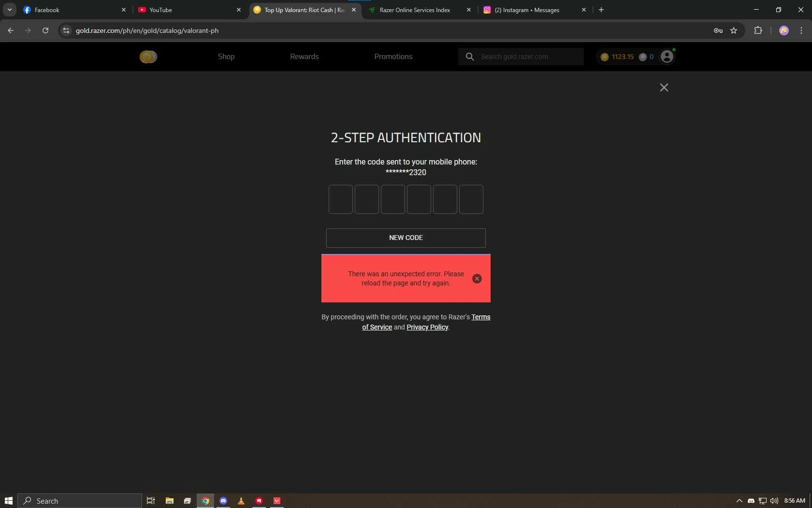The image size is (812, 508).
Task: Open the Extensions puzzle icon
Action: coord(758,30)
